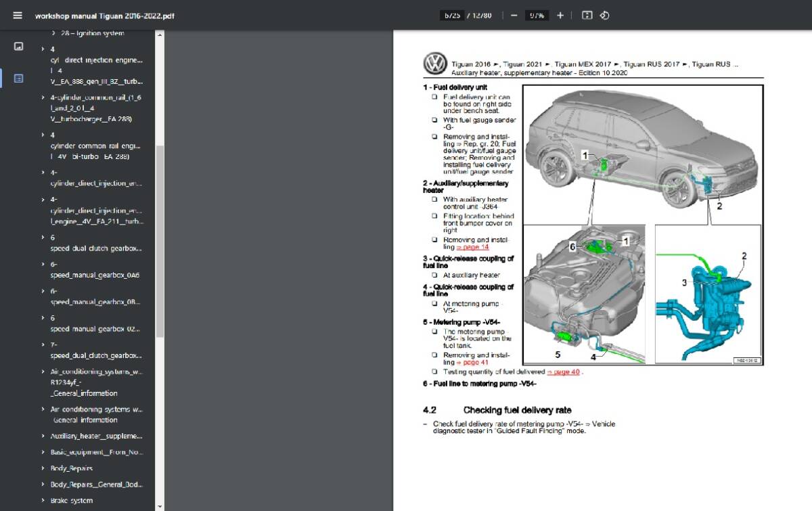Click the text Auxiliary heater, supplementary heater - Edition 10.2020
Screen dimensions: 812x511
point(539,72)
